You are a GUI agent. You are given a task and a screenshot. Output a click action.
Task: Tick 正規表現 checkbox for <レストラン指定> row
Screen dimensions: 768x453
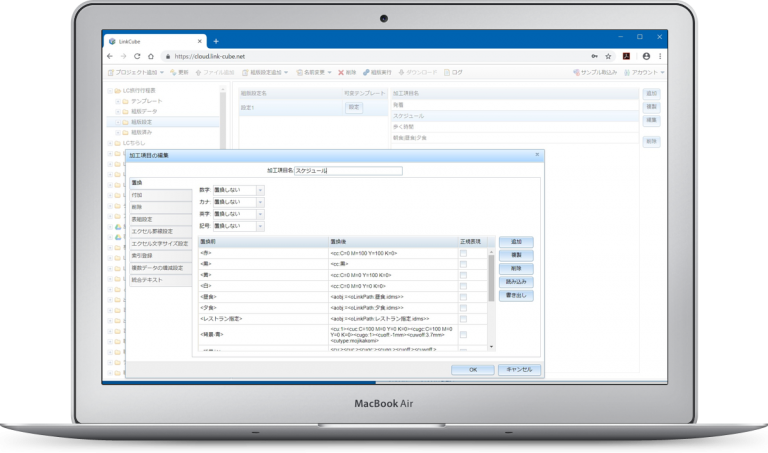(x=463, y=318)
